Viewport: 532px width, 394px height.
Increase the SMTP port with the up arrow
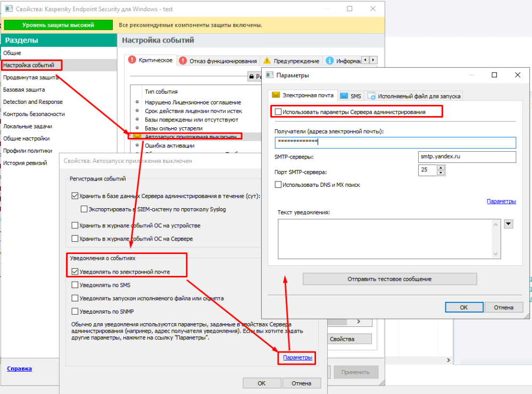click(440, 167)
